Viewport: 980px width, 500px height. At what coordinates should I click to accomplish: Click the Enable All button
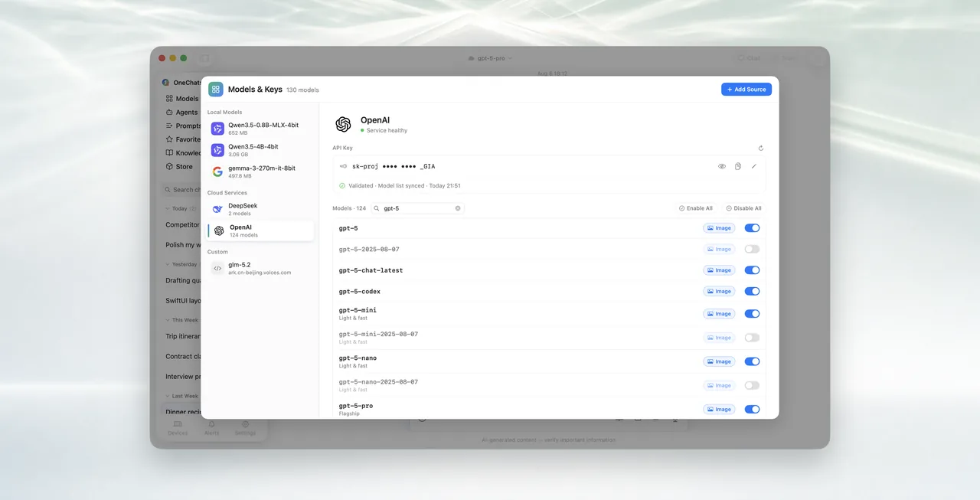click(x=696, y=208)
